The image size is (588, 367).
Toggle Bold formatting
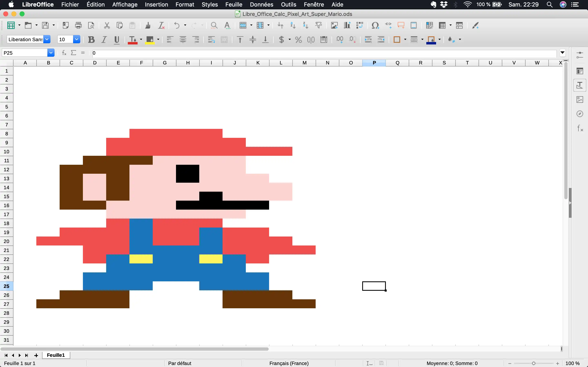91,40
